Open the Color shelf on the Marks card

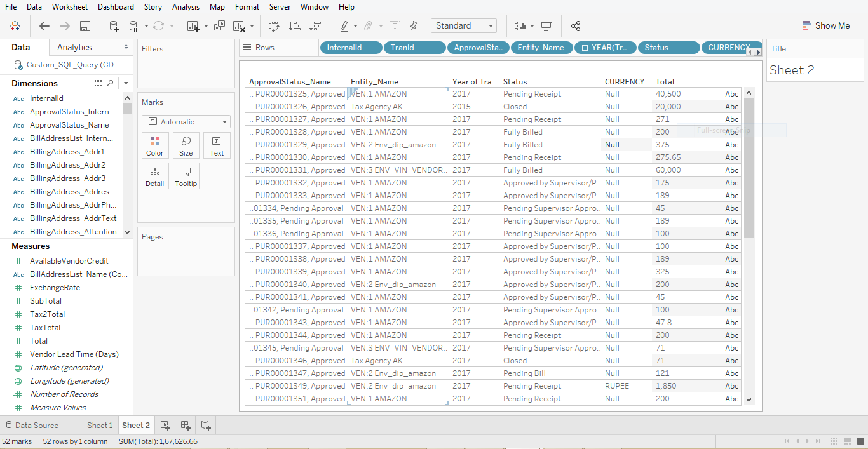pos(155,145)
